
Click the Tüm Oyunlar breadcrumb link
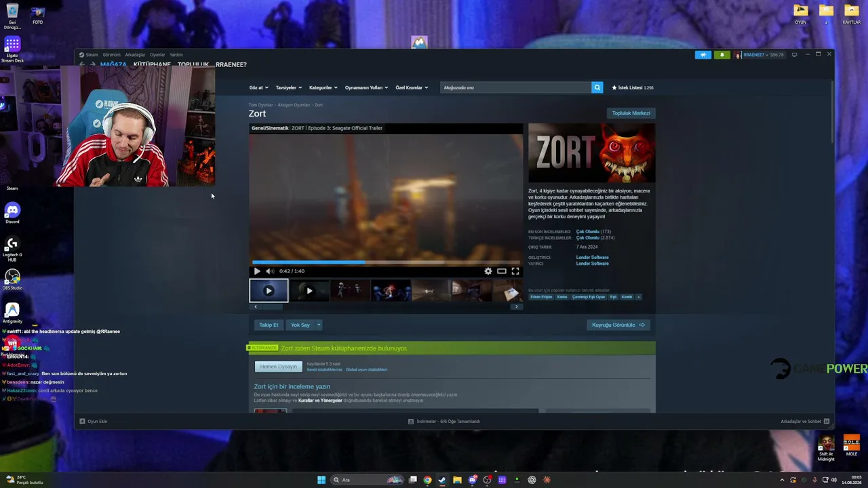coord(260,105)
